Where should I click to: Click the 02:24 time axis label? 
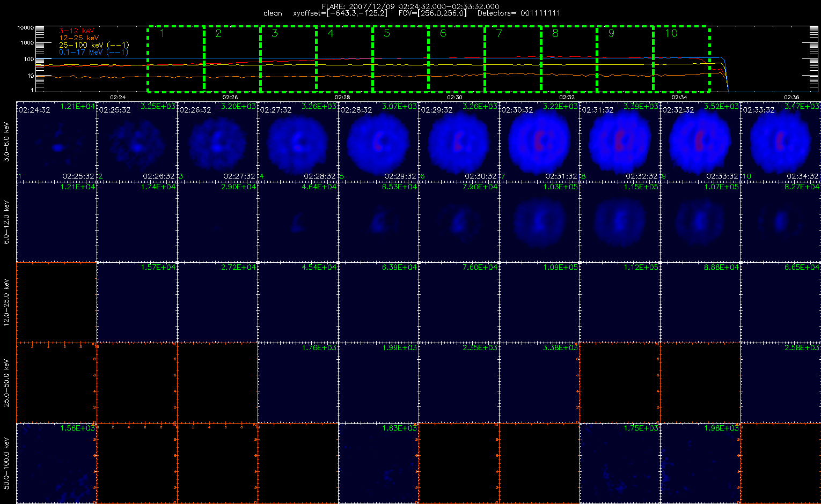pos(118,98)
